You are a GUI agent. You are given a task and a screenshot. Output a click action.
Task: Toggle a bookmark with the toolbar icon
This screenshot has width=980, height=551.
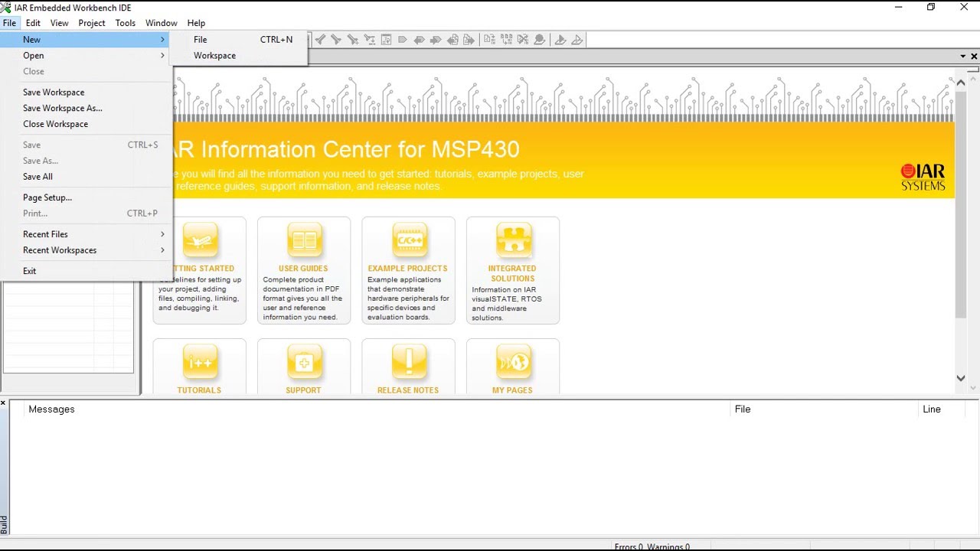(403, 40)
